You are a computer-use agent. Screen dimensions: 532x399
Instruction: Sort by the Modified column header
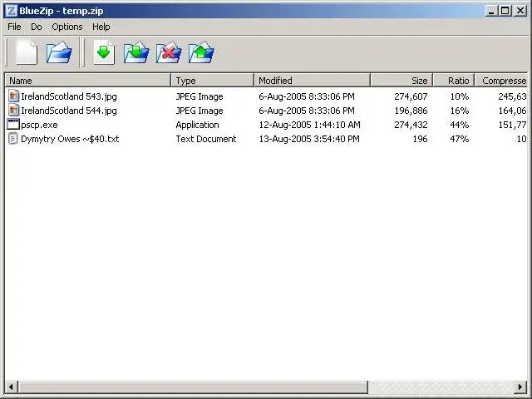(x=313, y=81)
